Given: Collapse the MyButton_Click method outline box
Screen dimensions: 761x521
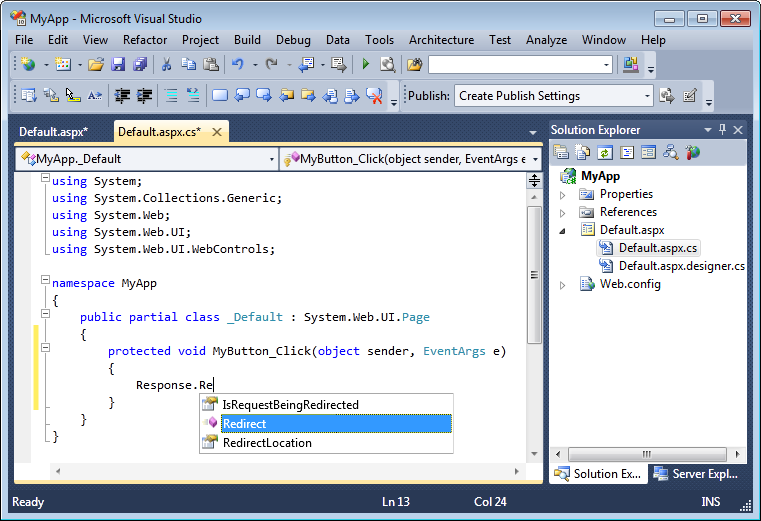Looking at the screenshot, I should pyautogui.click(x=45, y=348).
